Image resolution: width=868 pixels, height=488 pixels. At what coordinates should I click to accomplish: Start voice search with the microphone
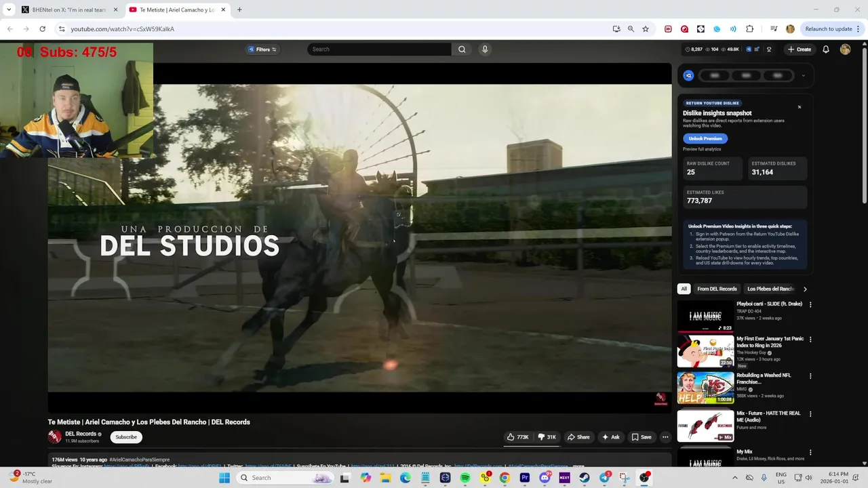click(x=485, y=49)
